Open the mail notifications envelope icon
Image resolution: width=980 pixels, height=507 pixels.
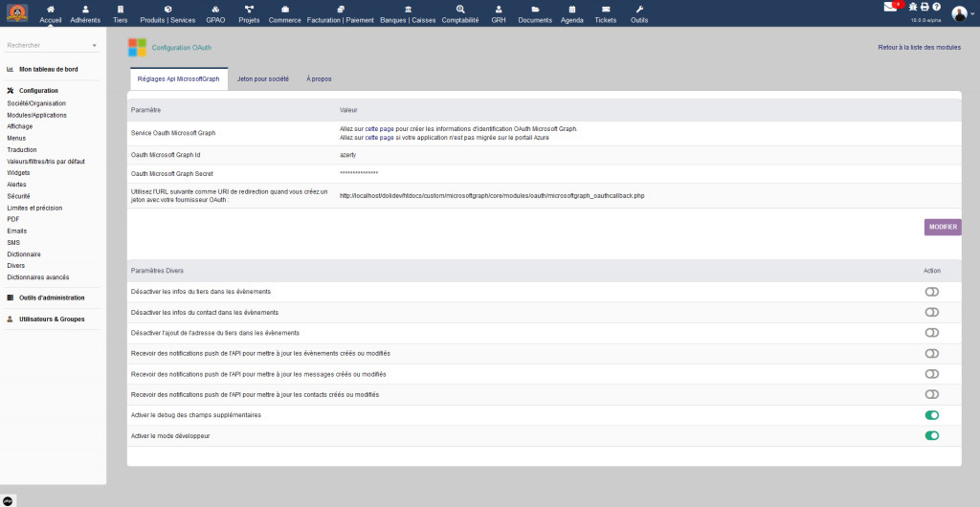pyautogui.click(x=891, y=7)
